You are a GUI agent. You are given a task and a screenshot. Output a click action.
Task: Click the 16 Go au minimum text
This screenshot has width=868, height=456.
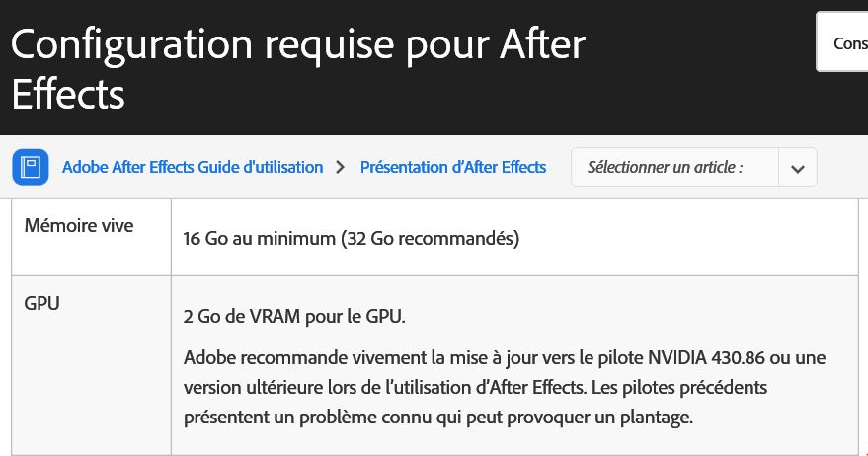click(x=257, y=238)
